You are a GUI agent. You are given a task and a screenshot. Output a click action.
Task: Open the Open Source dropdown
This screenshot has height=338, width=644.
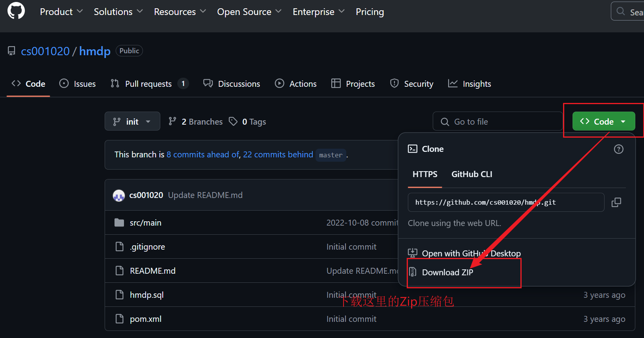pyautogui.click(x=249, y=12)
